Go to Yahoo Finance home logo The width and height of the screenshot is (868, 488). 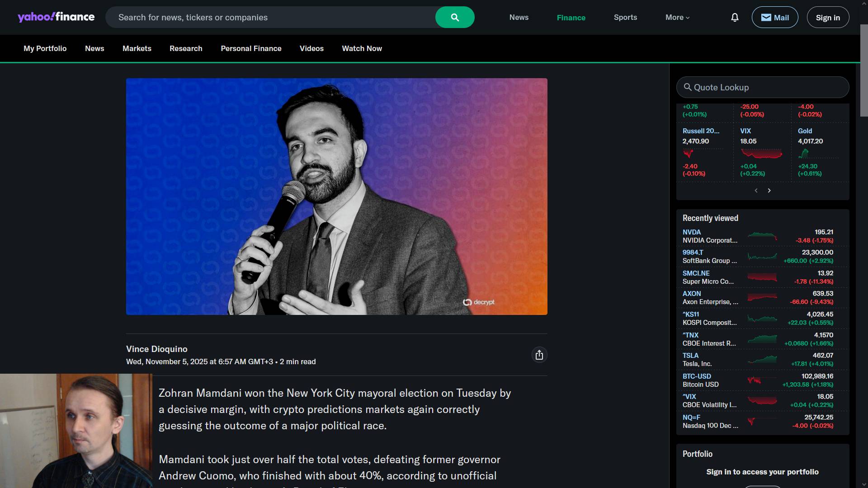click(x=56, y=17)
